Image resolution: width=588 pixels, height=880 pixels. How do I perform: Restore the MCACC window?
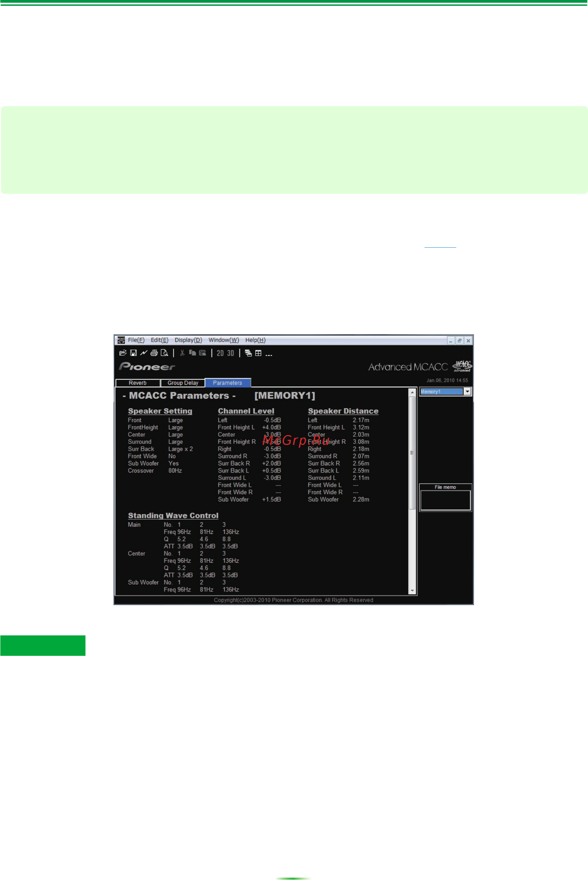pyautogui.click(x=459, y=340)
